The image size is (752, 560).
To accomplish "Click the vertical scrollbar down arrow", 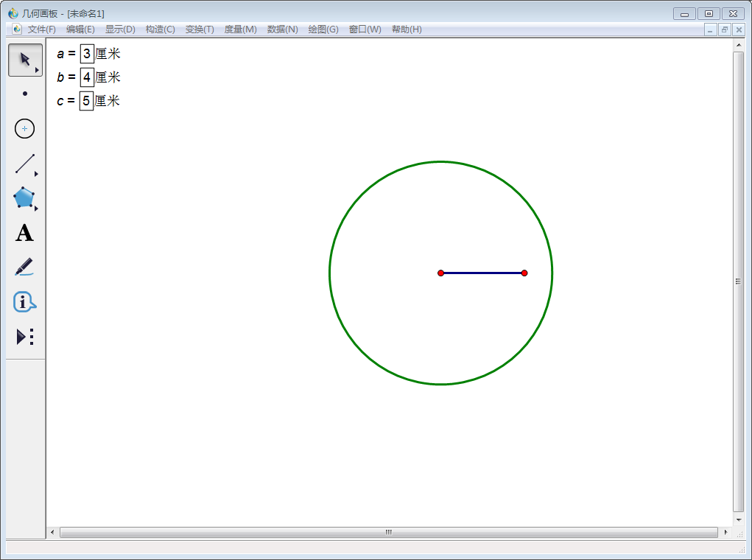I will point(739,519).
